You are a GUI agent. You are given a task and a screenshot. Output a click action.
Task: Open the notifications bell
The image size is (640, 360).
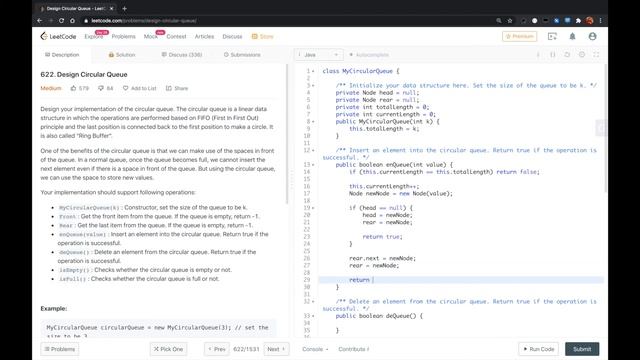[572, 36]
